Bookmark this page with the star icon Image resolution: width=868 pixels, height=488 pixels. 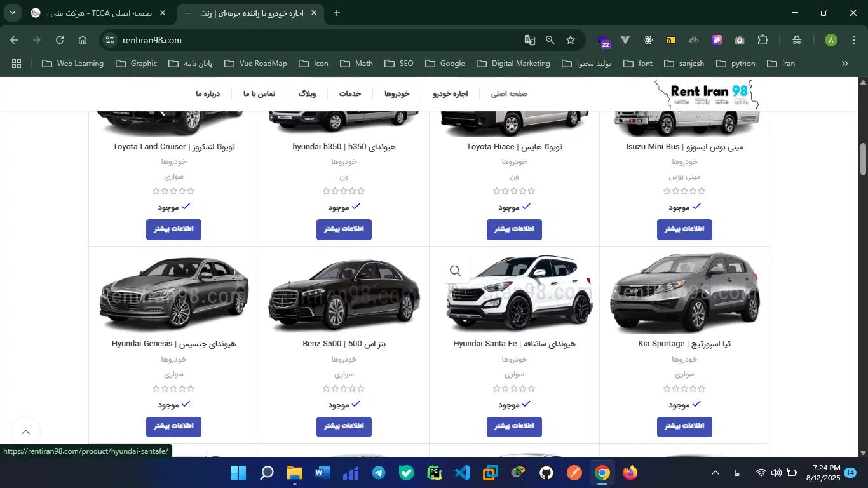571,40
